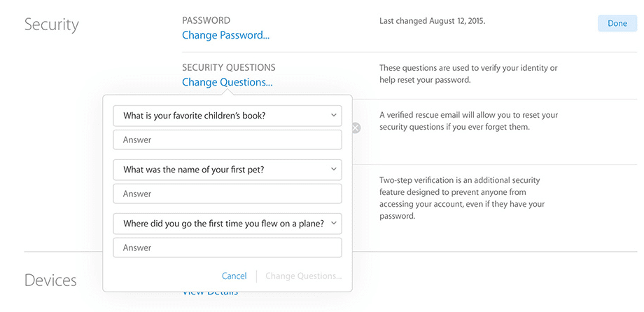Focus Answer field below children's book question
Screen dimensions: 644x312
coord(227,140)
